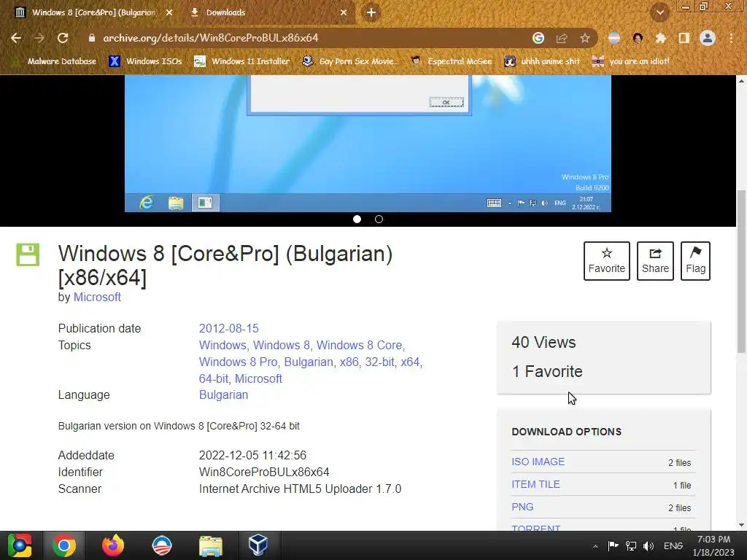Click the browser forward arrow
The width and height of the screenshot is (747, 560).
point(39,38)
